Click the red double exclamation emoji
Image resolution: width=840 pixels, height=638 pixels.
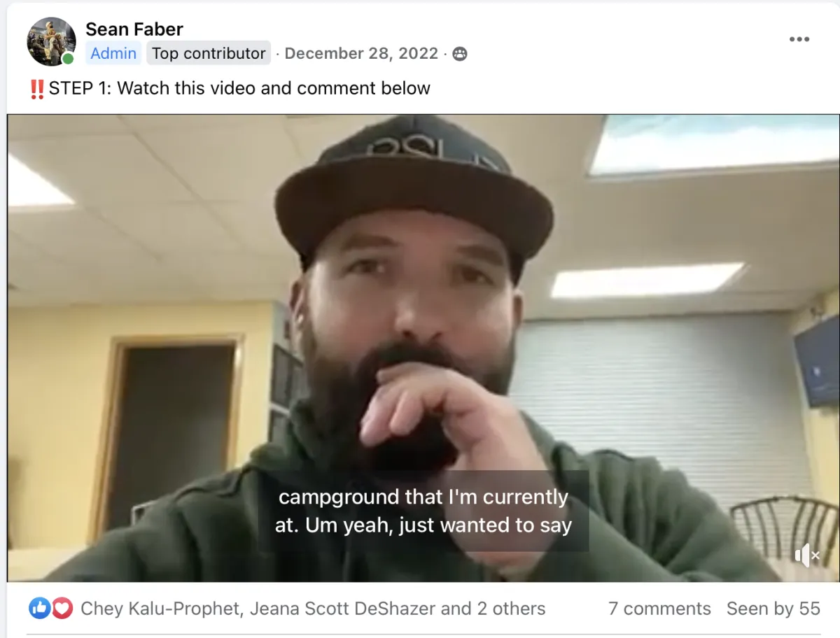tap(37, 89)
